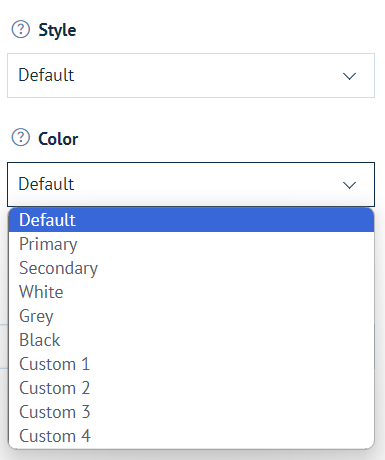Screen dimensions: 385x460
Task: Collapse the Color dropdown field
Action: click(191, 184)
